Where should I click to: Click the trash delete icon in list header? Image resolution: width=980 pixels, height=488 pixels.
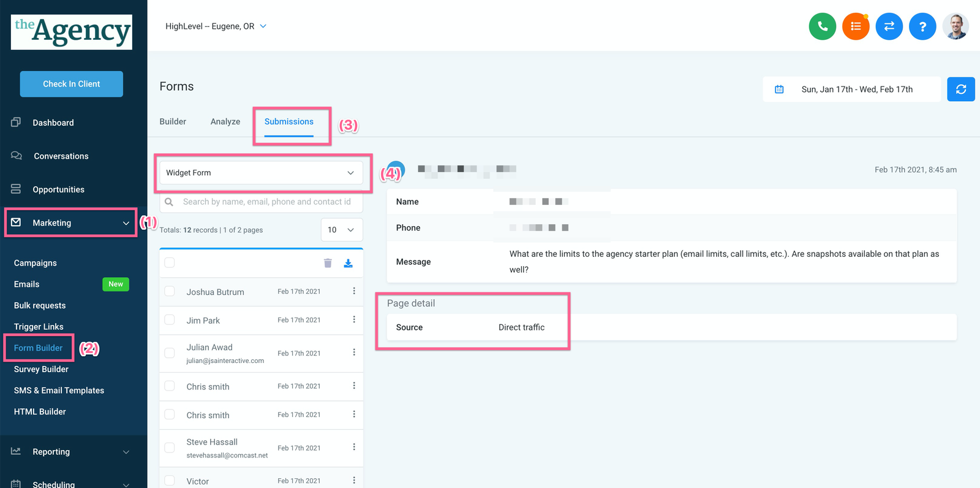point(328,263)
